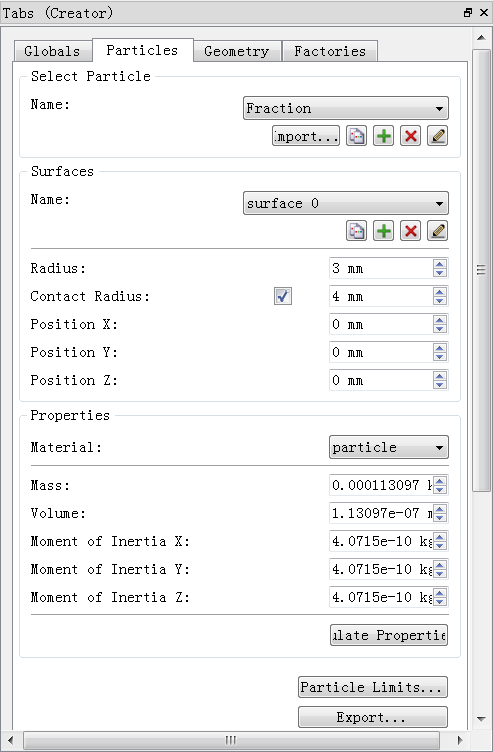The height and width of the screenshot is (752, 493).
Task: Adjust the Position X spinner arrows
Action: point(440,324)
